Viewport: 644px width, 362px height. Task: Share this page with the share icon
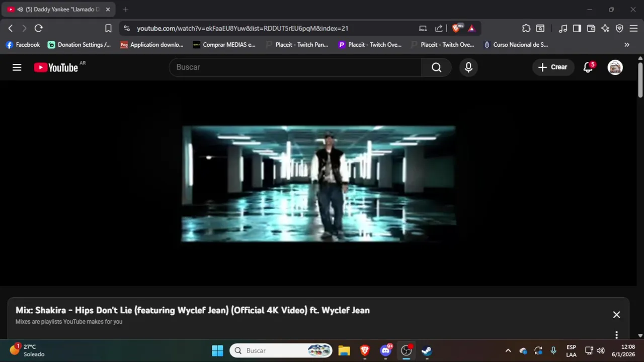(439, 29)
